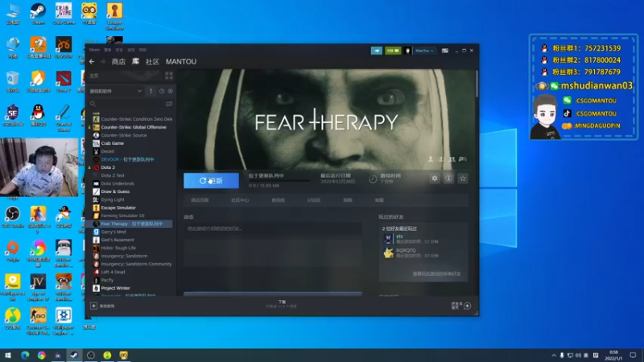The image size is (644, 362).
Task: Click the activity post input field
Action: click(272, 228)
